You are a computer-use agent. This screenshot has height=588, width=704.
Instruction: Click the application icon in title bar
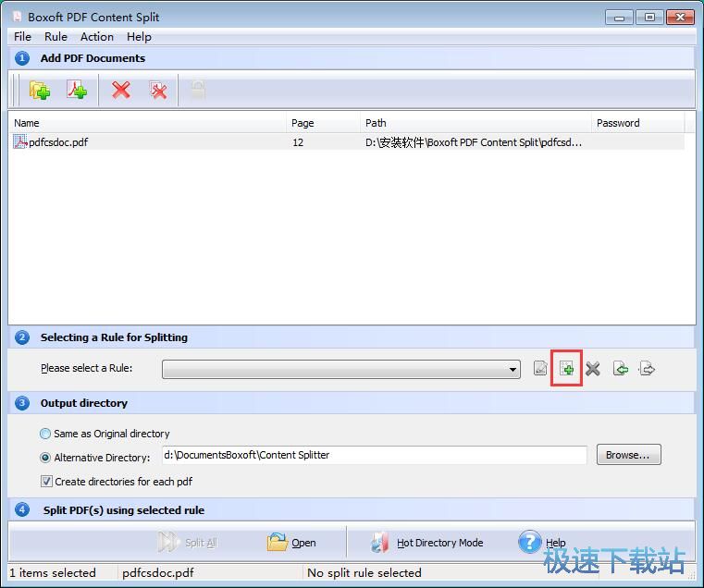click(17, 17)
